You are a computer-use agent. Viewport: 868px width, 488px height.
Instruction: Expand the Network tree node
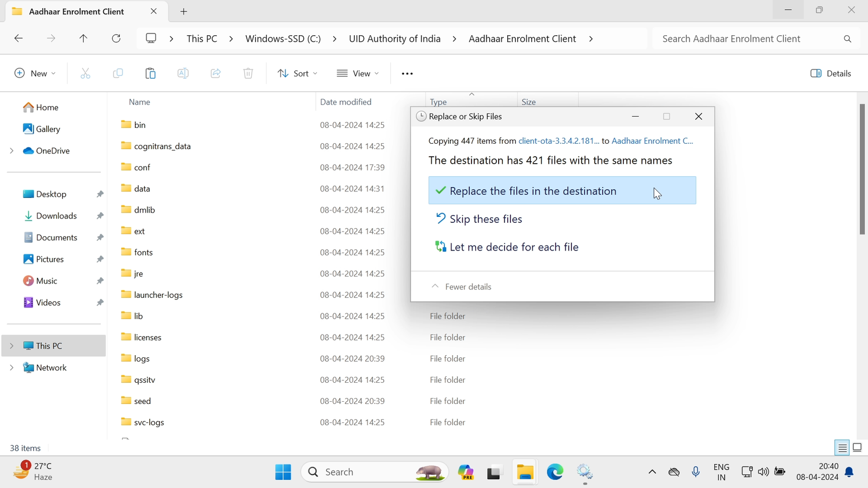point(11,368)
